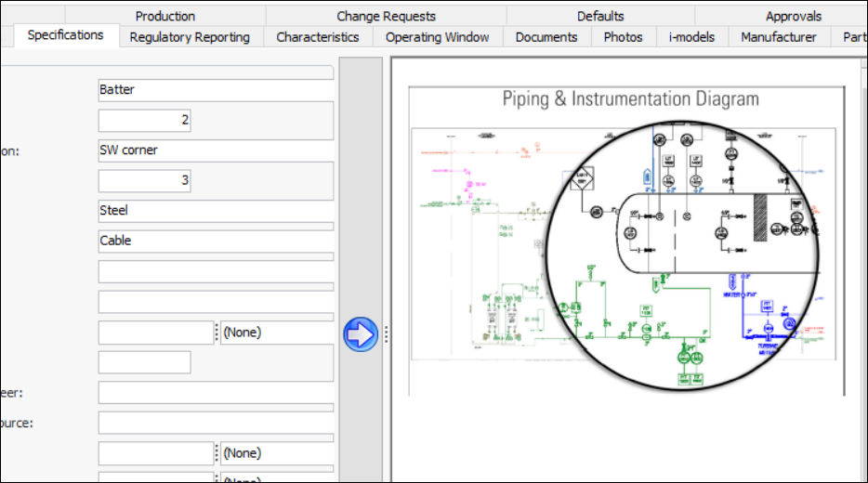Switch to the i-models tab
Viewport: 868px width, 483px height.
pos(691,37)
